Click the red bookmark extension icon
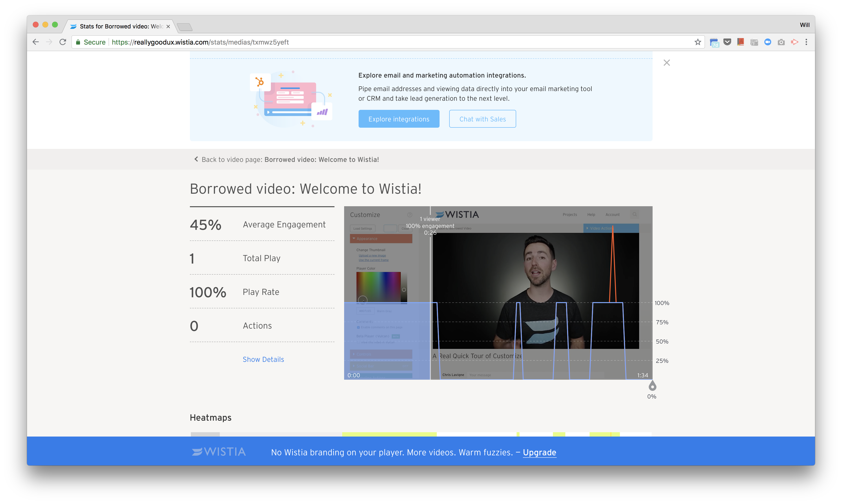 [x=741, y=42]
